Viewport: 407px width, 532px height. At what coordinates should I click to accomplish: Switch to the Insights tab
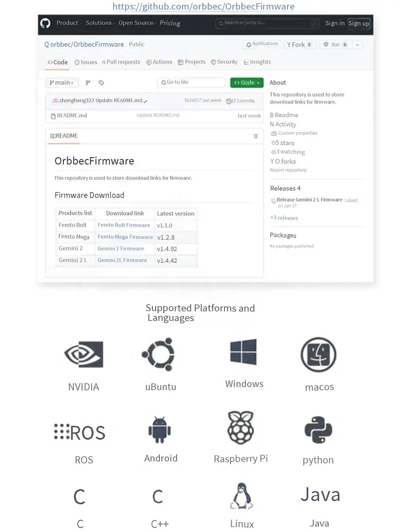(257, 62)
